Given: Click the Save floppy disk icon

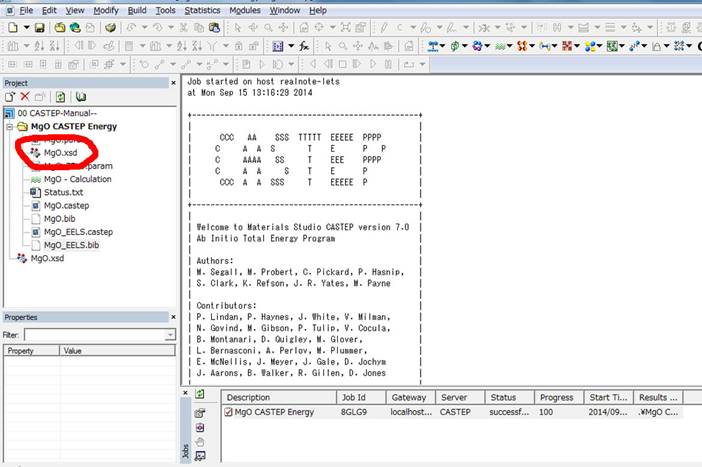Looking at the screenshot, I should tap(39, 28).
